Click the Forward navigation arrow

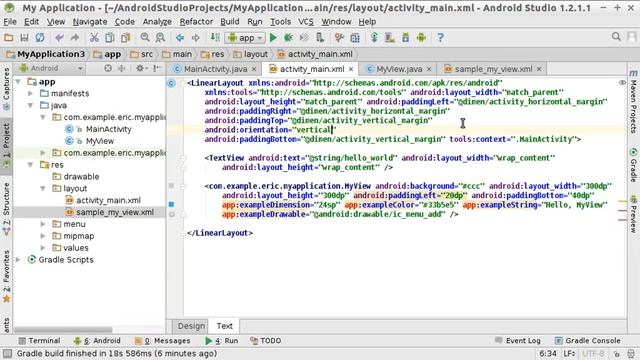click(x=196, y=38)
